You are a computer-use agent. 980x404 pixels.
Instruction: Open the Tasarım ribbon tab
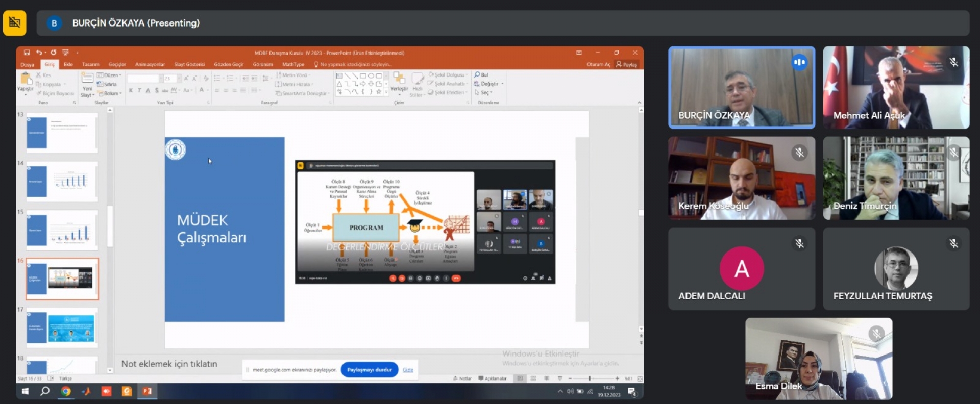coord(90,65)
